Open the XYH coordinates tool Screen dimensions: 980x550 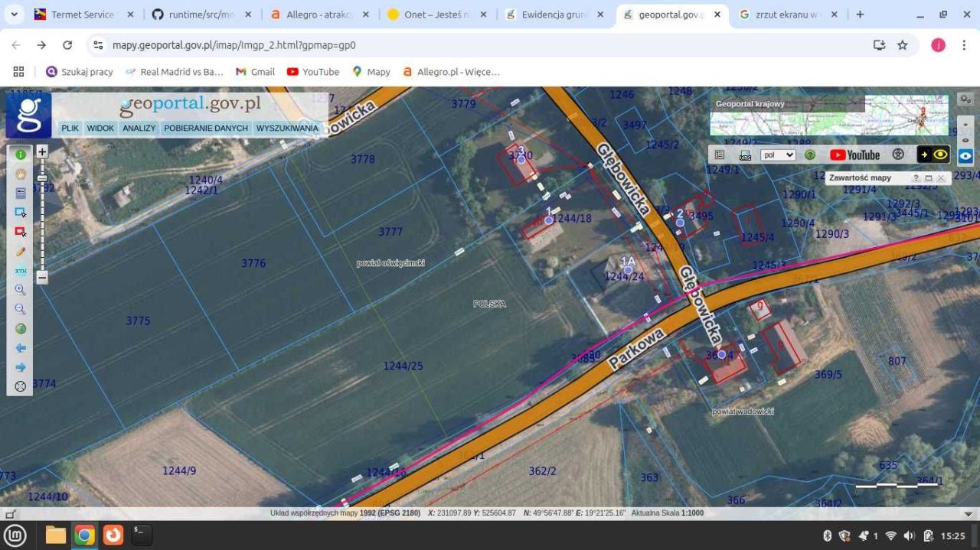pyautogui.click(x=21, y=271)
